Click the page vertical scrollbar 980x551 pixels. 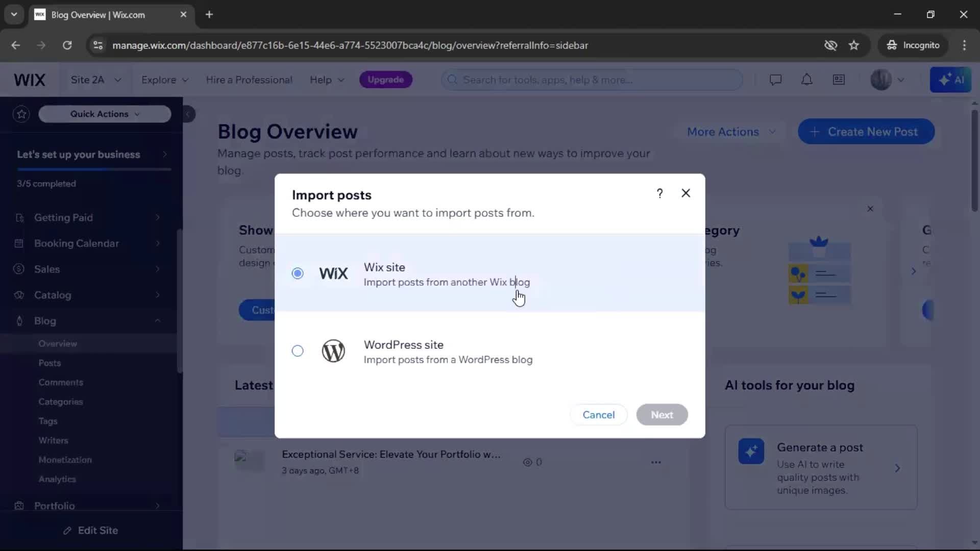(974, 161)
